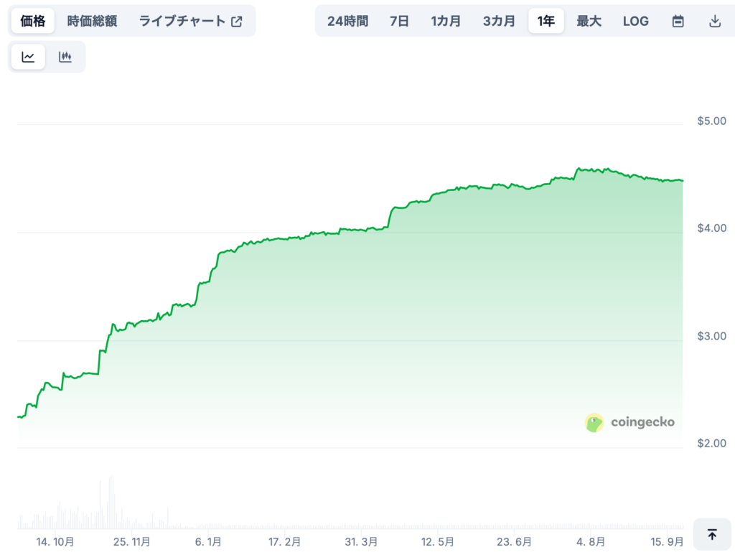Image resolution: width=735 pixels, height=560 pixels.
Task: Click the volume spike near 25. 11月
Action: point(111,503)
